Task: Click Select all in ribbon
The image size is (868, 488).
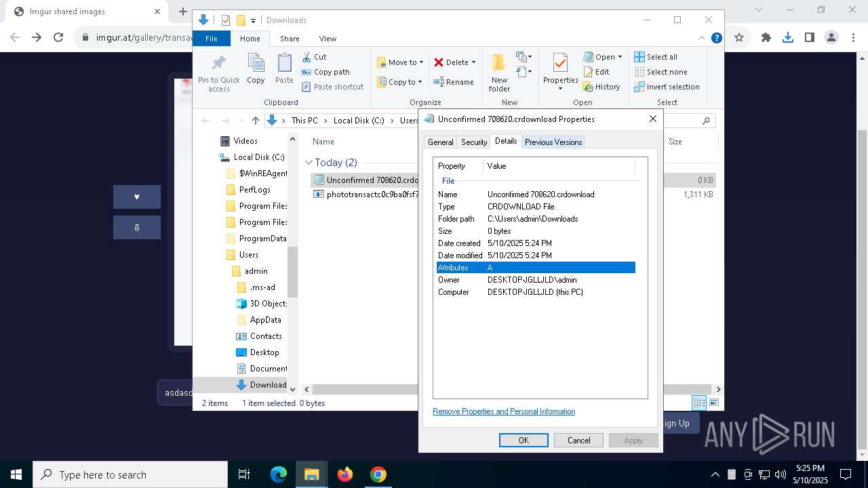Action: pyautogui.click(x=656, y=57)
